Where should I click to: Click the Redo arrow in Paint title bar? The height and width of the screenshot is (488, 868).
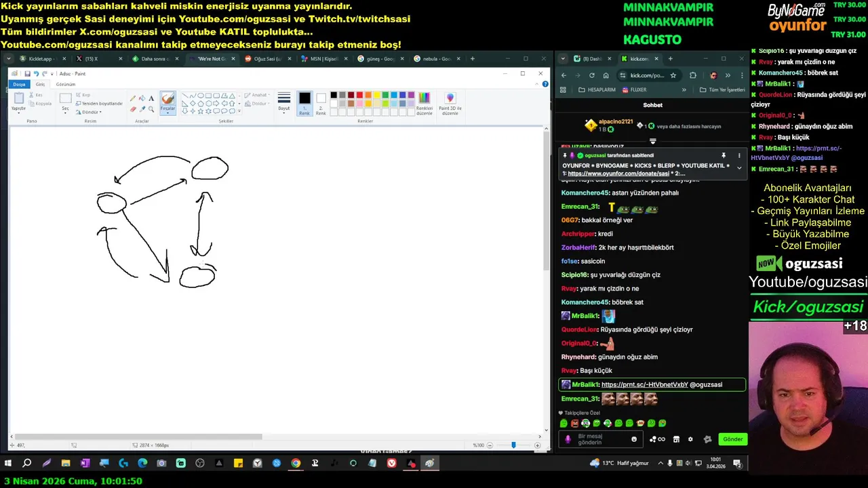(x=45, y=73)
